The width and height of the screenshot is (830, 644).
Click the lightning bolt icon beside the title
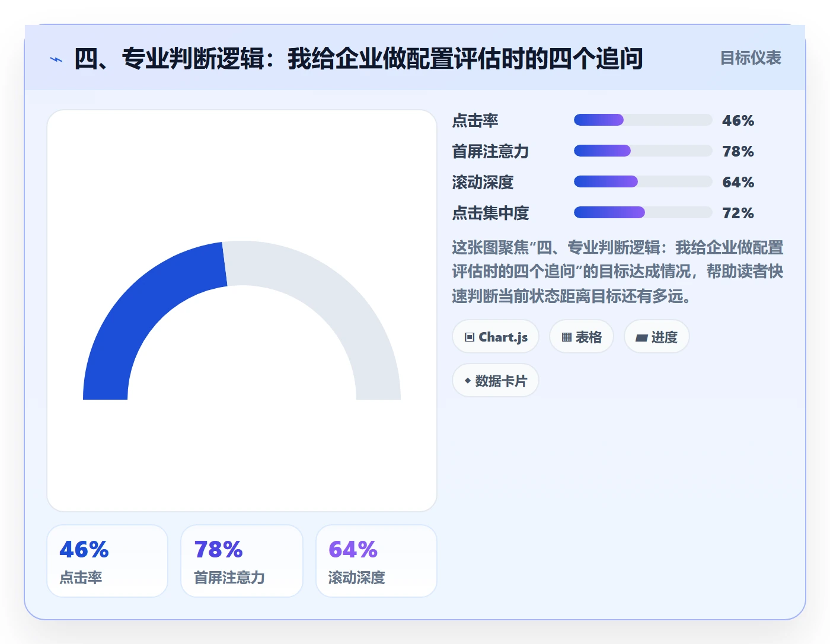coord(56,59)
